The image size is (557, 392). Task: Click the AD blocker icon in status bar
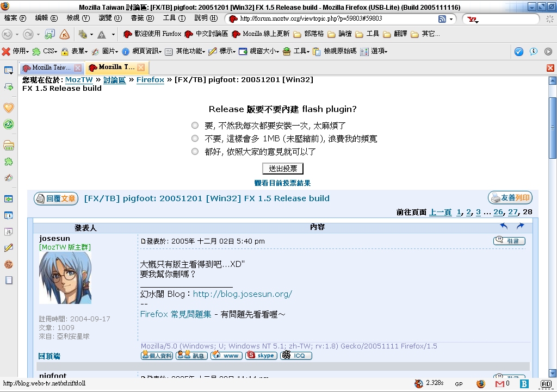546,383
